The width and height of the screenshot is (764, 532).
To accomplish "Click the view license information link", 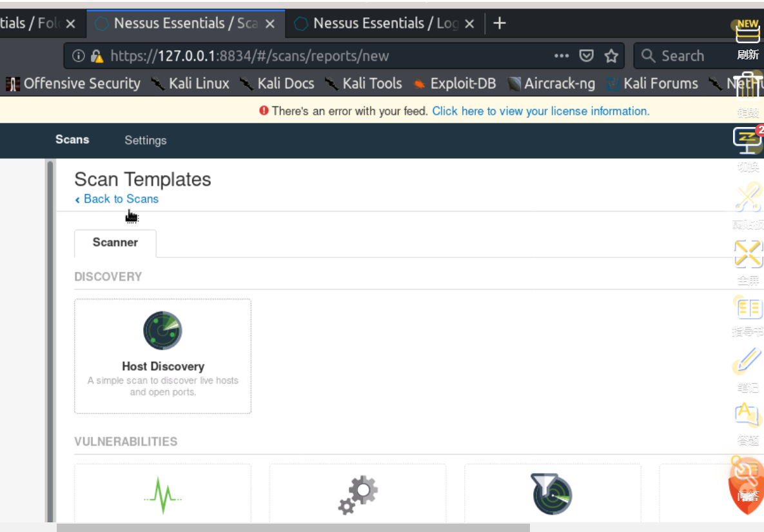I will click(541, 111).
